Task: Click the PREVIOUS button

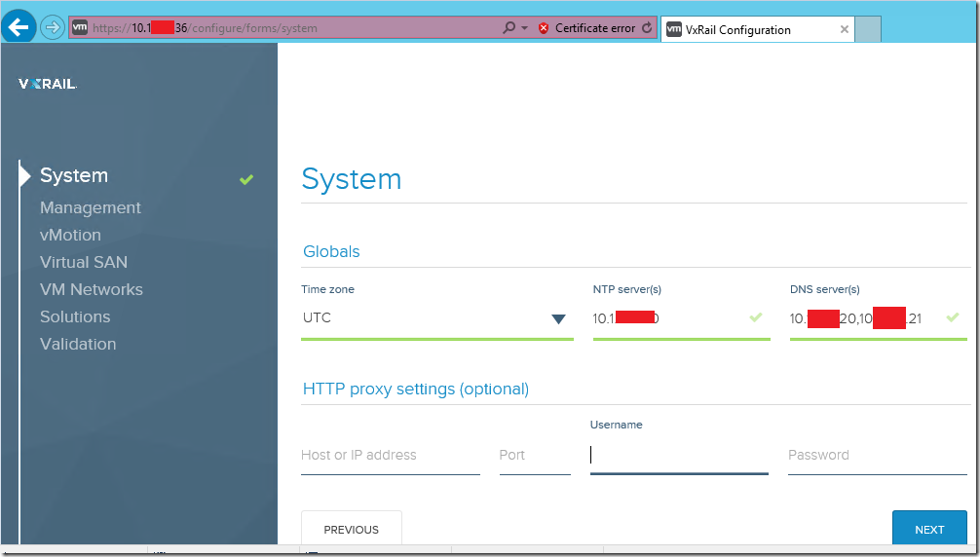Action: click(x=352, y=529)
